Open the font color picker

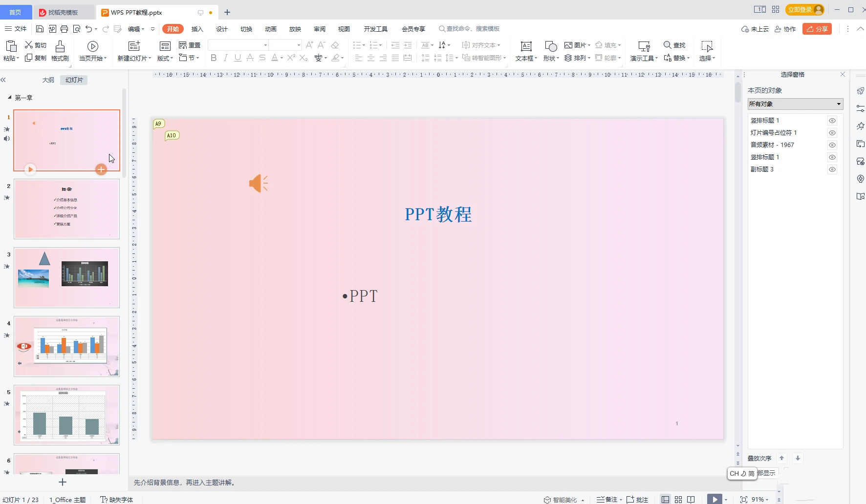point(277,58)
